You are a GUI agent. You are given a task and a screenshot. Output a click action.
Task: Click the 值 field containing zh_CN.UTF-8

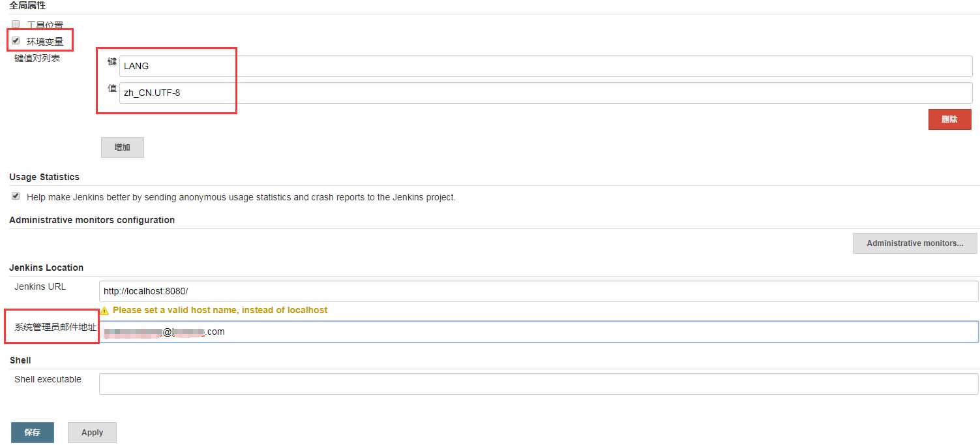[546, 93]
